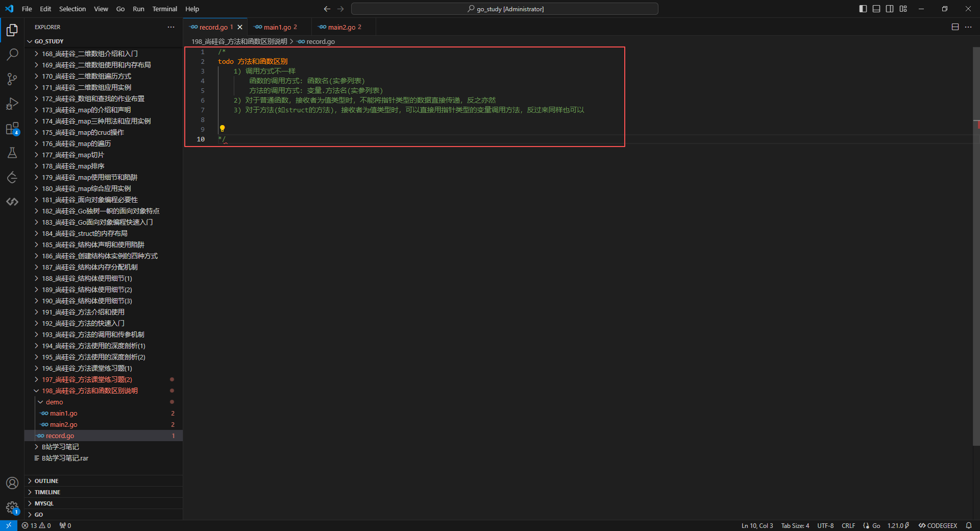Open folder 175_尚硅谷_map的crud操作
Image resolution: width=980 pixels, height=531 pixels.
[104, 132]
